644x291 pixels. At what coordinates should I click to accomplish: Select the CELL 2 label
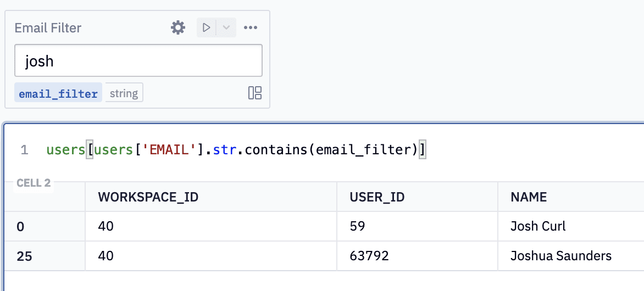[34, 183]
